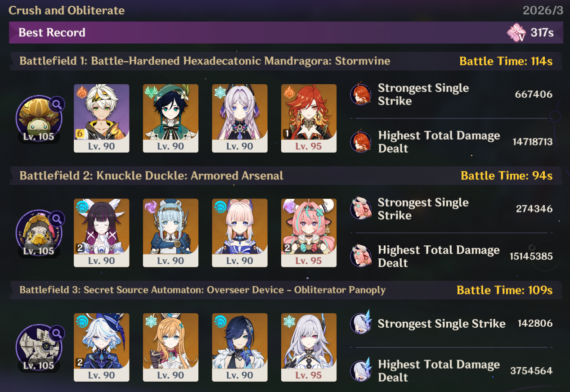Screen dimensions: 570x392
Task: Click the difficulty medal icon beside 317s
Action: pyautogui.click(x=516, y=33)
